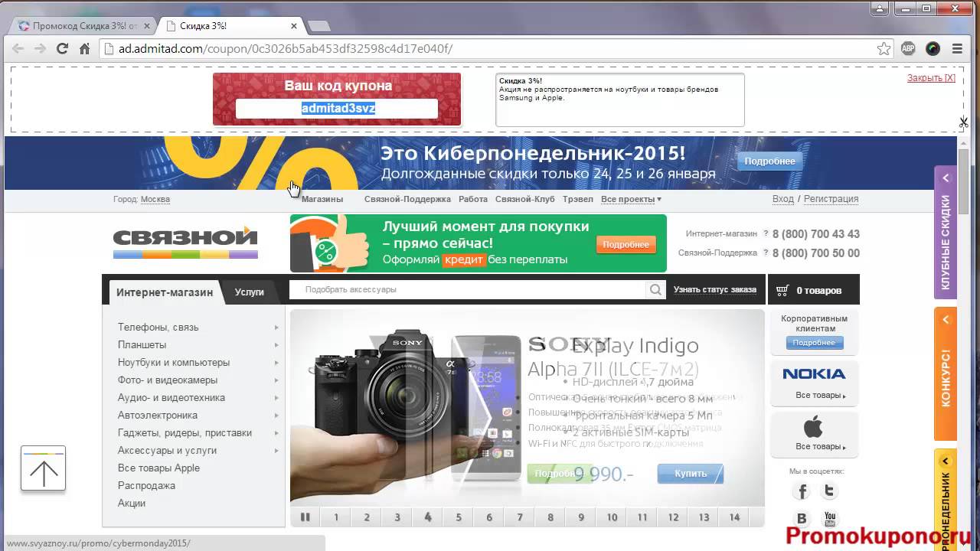Open the YouTube social icon
The image size is (980, 551).
coord(829,519)
